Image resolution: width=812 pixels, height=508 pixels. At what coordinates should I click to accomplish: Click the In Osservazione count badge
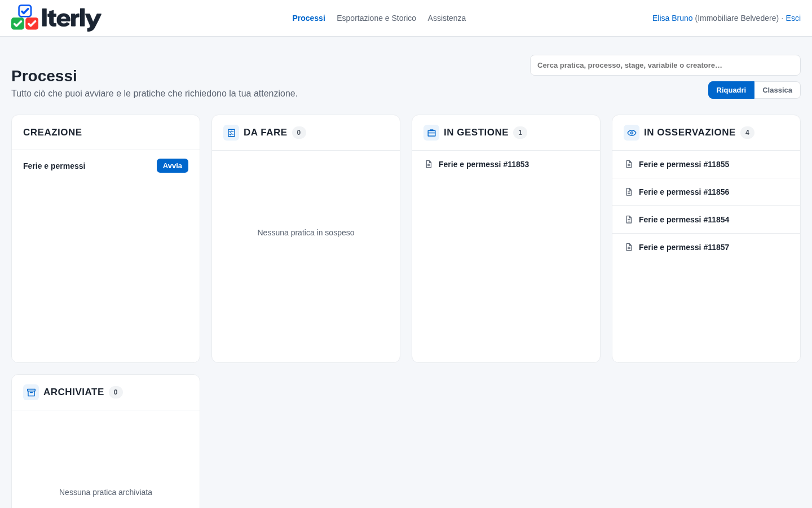coord(747,133)
